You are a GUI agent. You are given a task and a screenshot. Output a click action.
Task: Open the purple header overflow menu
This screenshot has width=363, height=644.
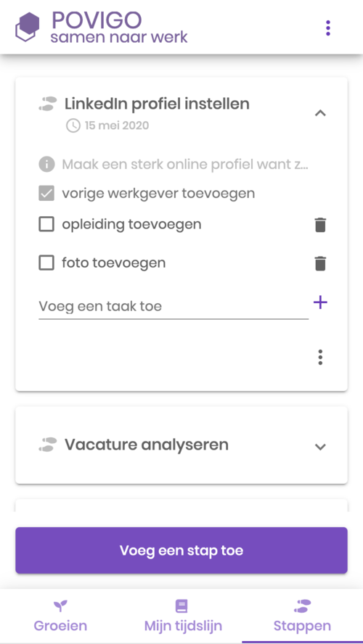click(x=327, y=28)
